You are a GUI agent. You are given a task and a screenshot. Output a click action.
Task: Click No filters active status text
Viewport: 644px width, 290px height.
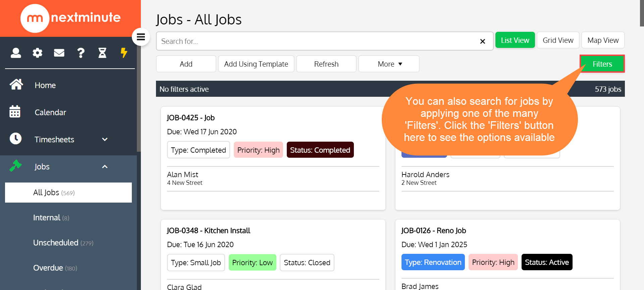coord(184,89)
